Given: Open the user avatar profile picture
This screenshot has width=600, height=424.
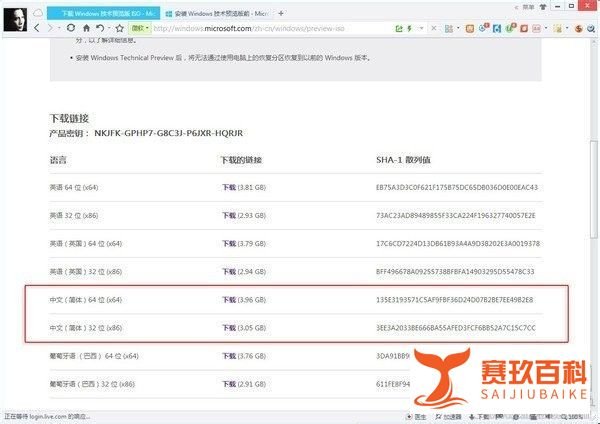Looking at the screenshot, I should (x=15, y=20).
